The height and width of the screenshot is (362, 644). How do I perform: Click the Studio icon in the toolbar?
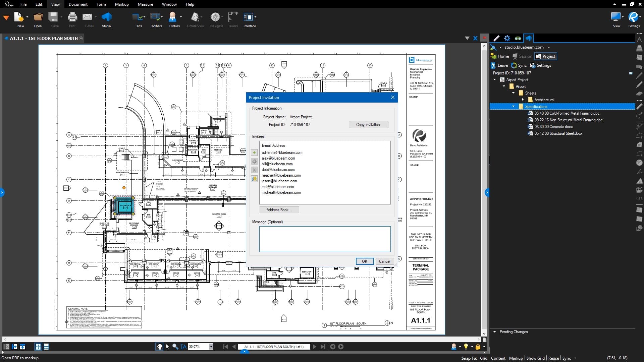[x=106, y=17]
